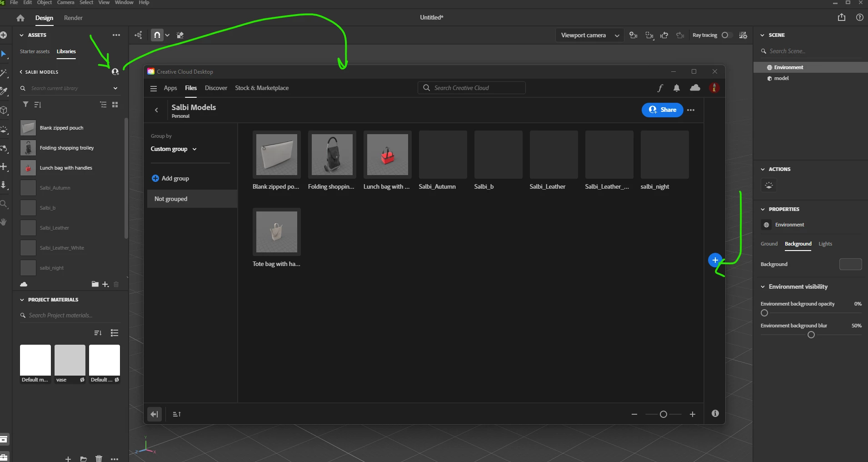The width and height of the screenshot is (868, 462).
Task: Open the File menu
Action: click(x=14, y=3)
